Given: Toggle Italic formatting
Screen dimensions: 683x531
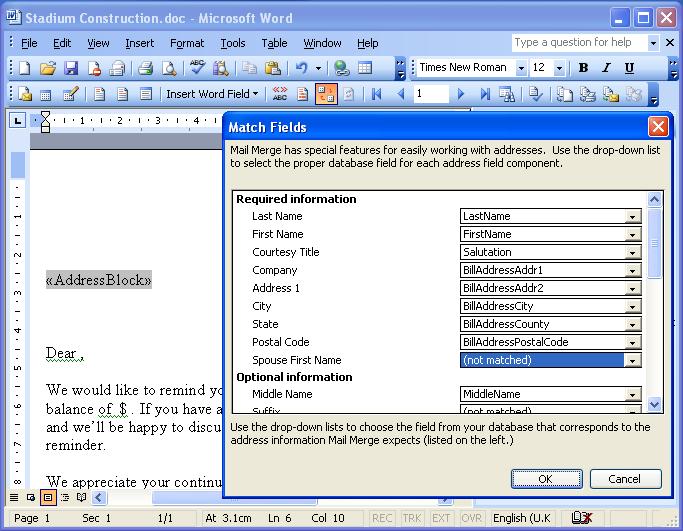Looking at the screenshot, I should [x=606, y=68].
